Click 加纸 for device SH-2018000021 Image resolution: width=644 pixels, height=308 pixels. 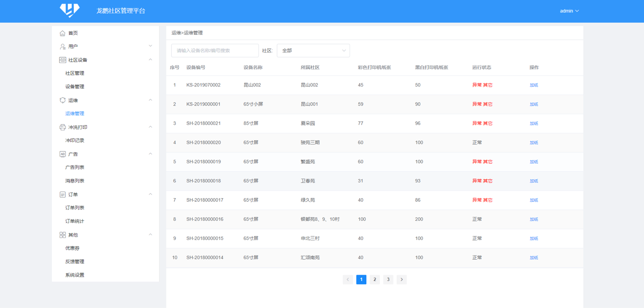click(x=534, y=123)
